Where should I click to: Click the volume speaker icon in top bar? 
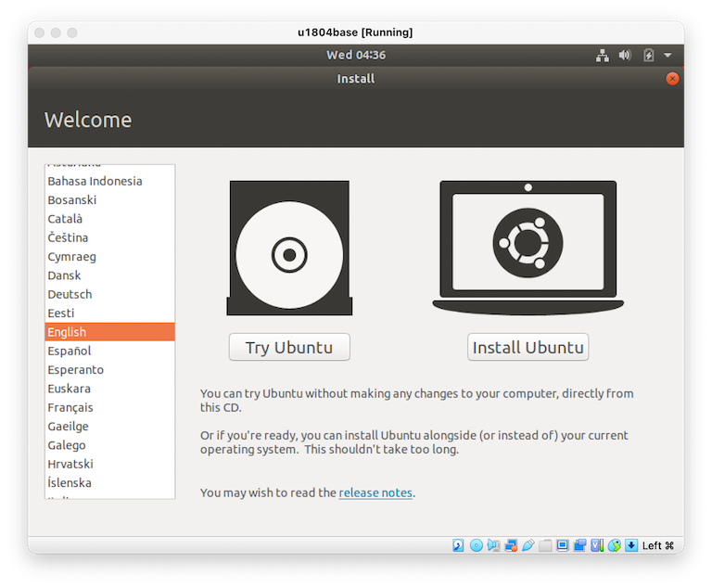pyautogui.click(x=625, y=56)
